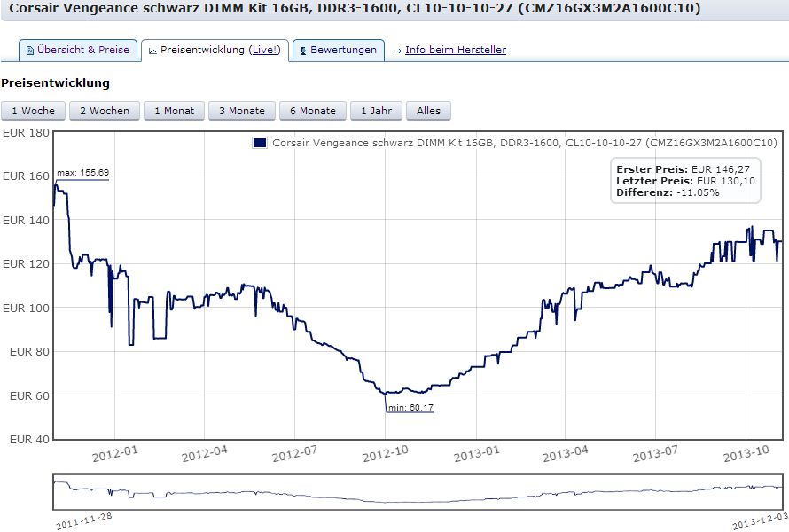Click the 2013-12-03 end date label
Image resolution: width=789 pixels, height=532 pixels.
761,521
